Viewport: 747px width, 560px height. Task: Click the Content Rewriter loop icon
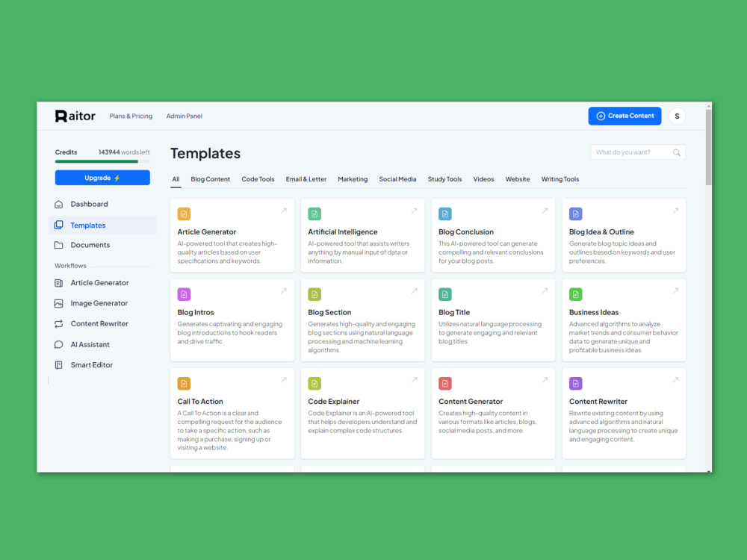coord(58,324)
